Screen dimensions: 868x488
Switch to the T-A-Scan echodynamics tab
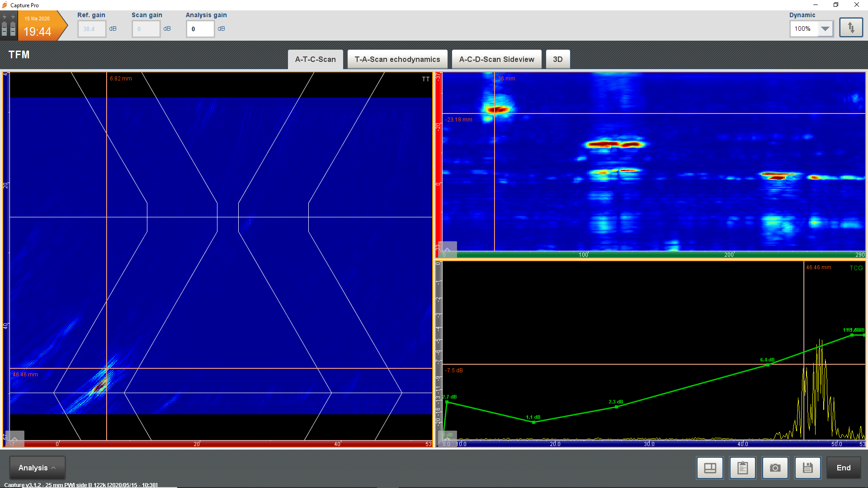(397, 59)
